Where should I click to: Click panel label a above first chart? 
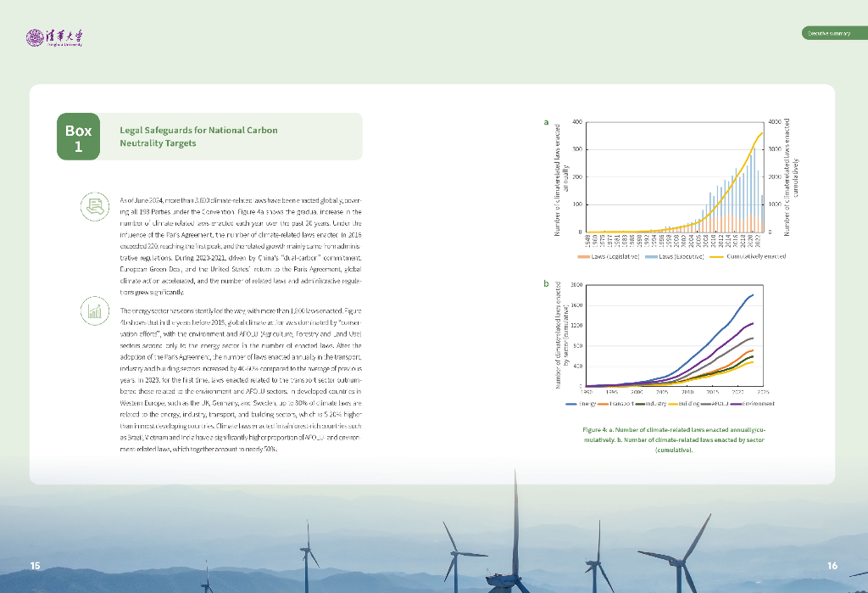point(547,122)
